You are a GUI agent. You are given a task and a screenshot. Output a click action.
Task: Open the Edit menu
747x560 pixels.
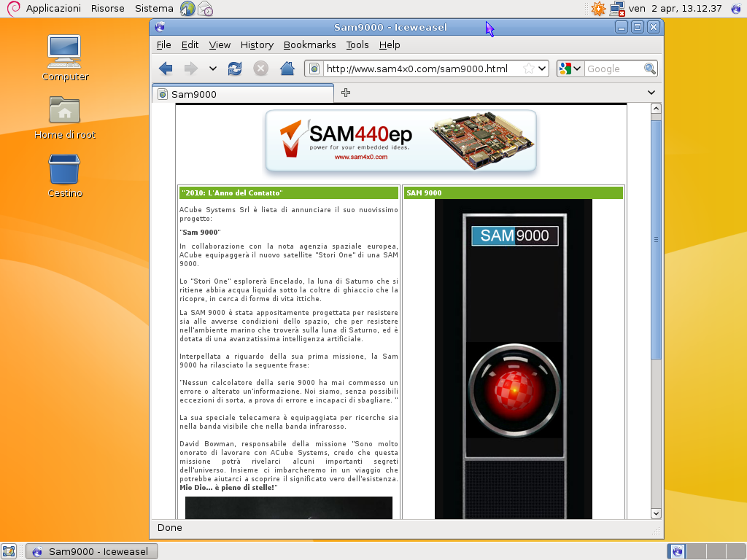(190, 44)
